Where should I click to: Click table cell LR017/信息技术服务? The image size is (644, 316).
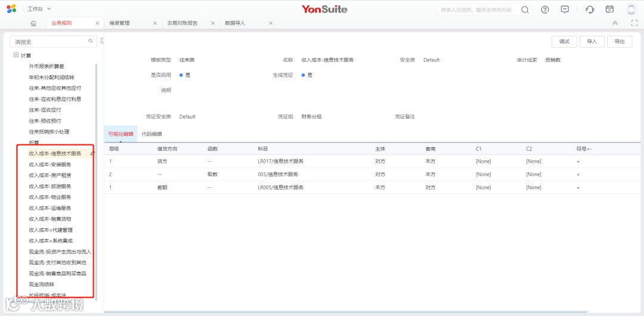280,162
